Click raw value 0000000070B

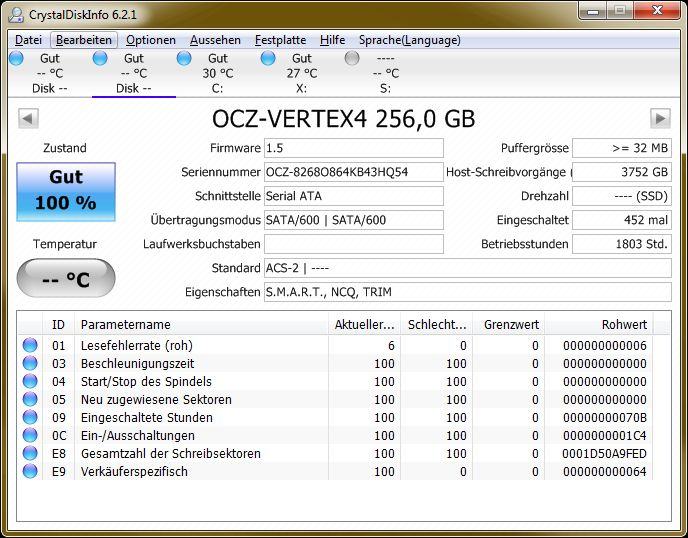(x=604, y=418)
